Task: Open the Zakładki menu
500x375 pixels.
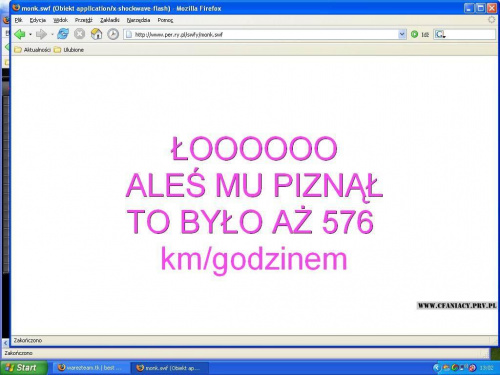Action: point(110,20)
